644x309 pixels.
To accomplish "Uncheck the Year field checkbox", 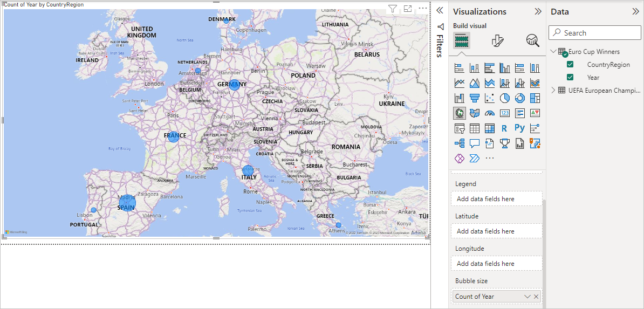I will [x=570, y=78].
